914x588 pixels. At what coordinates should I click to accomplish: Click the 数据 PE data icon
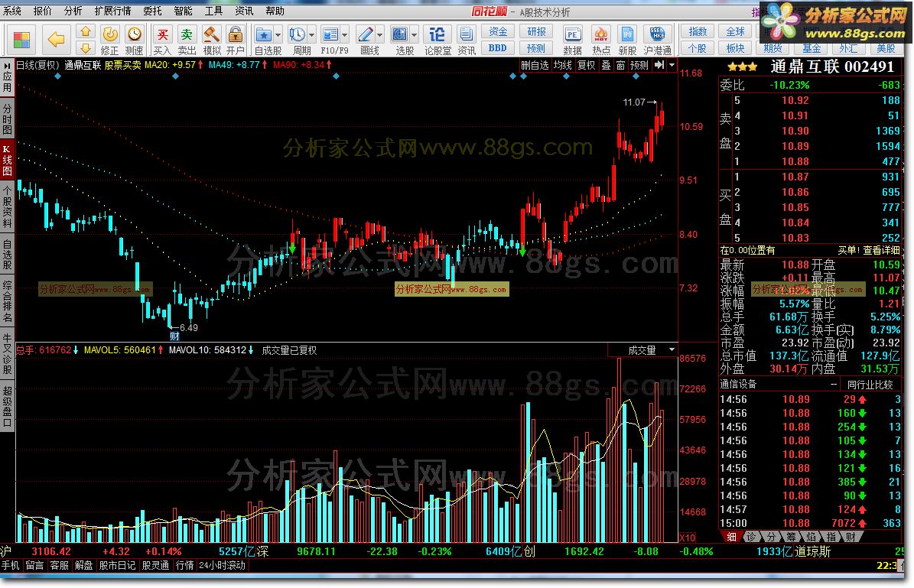point(572,41)
